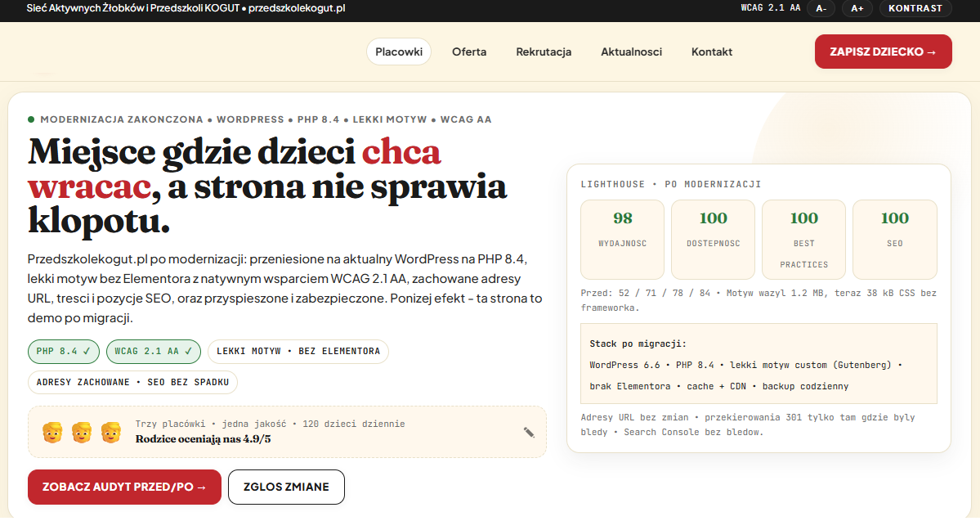Click the middle child face emoji
Screen dimensions: 980x530
82,433
